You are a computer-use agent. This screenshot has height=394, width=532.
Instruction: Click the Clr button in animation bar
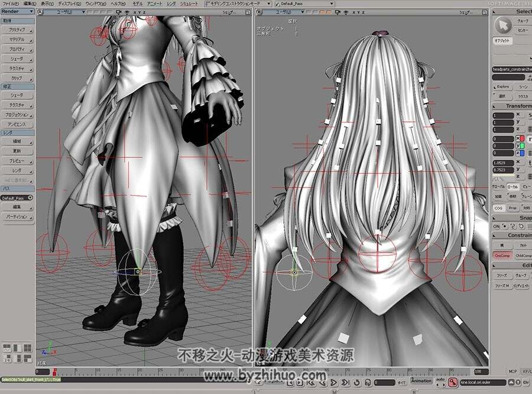point(525,382)
